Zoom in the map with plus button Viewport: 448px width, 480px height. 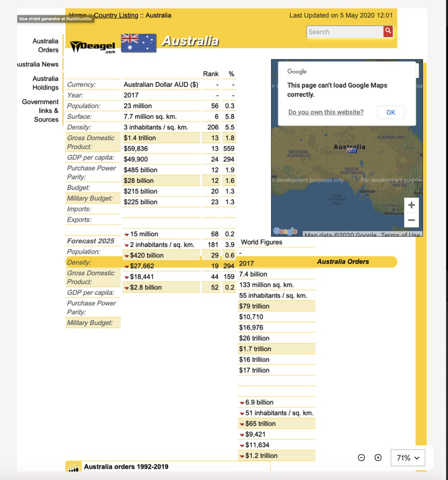(411, 205)
